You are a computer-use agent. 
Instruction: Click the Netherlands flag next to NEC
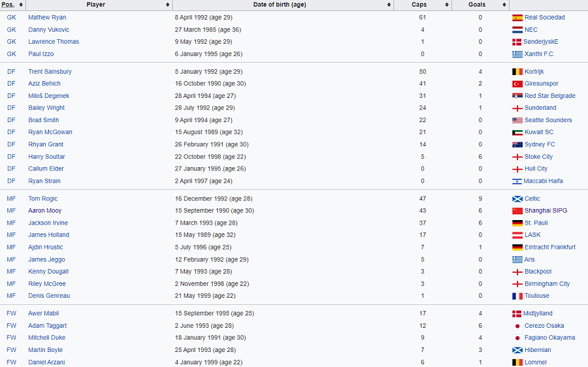(x=517, y=30)
